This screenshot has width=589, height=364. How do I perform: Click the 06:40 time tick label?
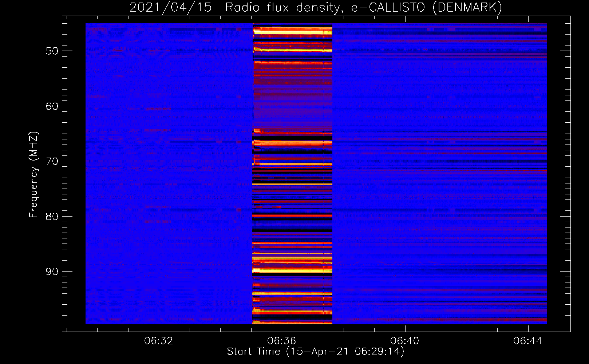point(404,341)
